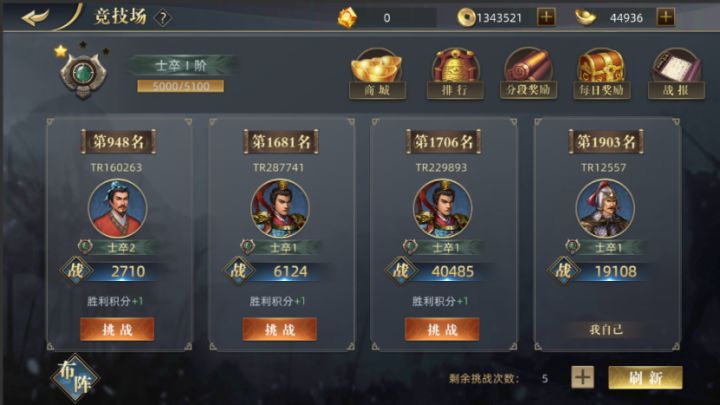
Task: Tap the gem currency icon showing 0
Action: (348, 18)
